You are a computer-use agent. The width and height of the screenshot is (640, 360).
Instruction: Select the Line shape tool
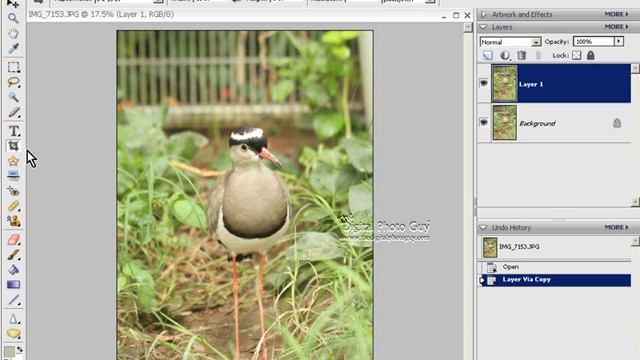click(13, 300)
